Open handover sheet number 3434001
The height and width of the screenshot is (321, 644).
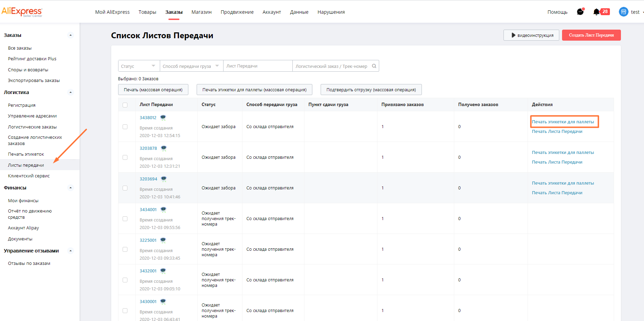148,209
